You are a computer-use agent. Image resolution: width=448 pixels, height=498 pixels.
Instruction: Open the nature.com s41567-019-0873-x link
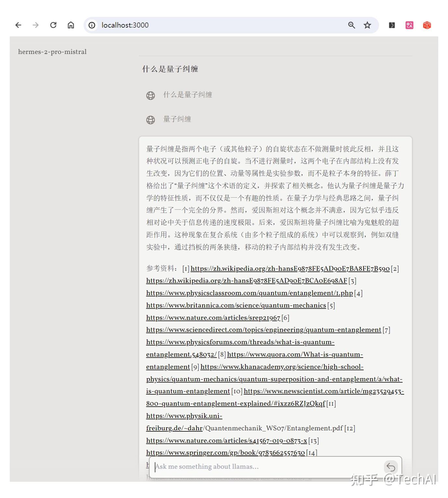click(227, 440)
